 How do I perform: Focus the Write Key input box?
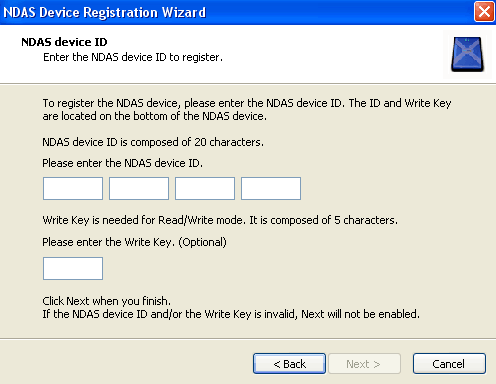coord(73,268)
